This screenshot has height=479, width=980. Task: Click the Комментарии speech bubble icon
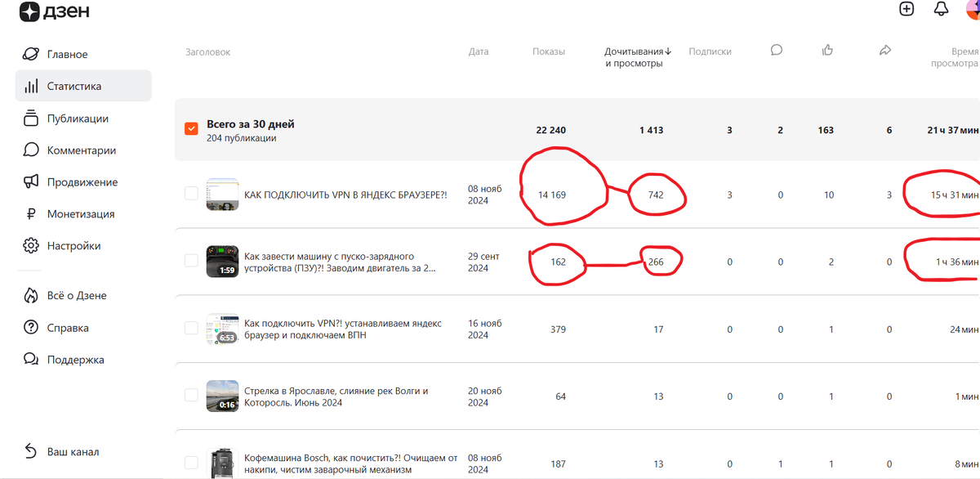point(31,150)
